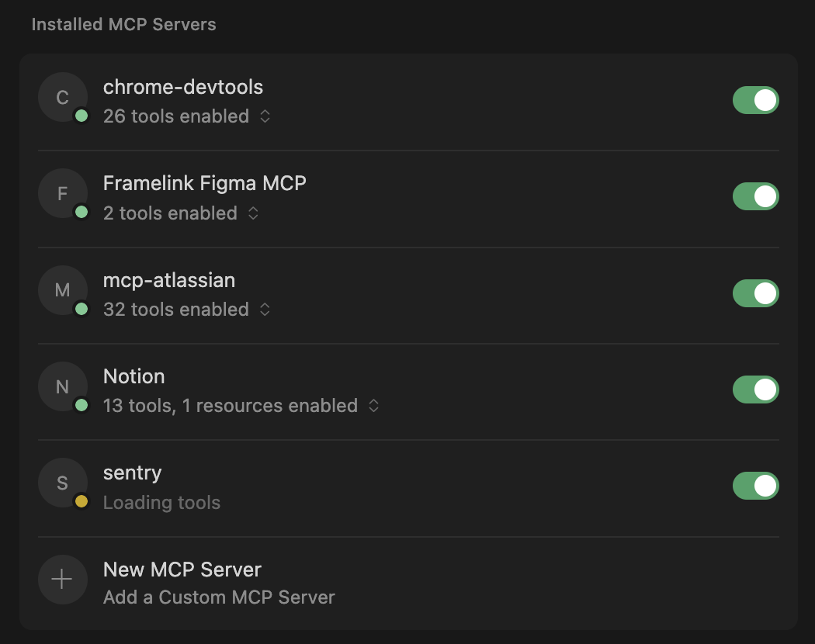Select the sentry server name
Viewport: 815px width, 644px height.
132,473
